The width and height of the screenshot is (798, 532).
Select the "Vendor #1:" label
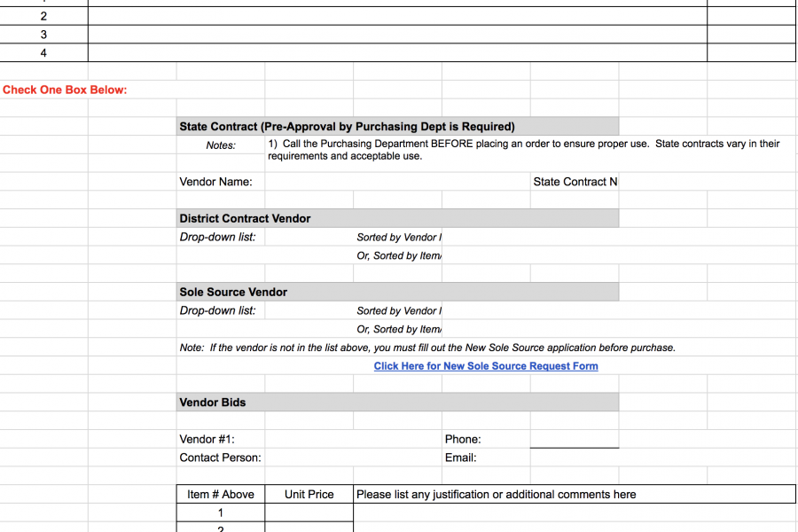click(x=207, y=440)
